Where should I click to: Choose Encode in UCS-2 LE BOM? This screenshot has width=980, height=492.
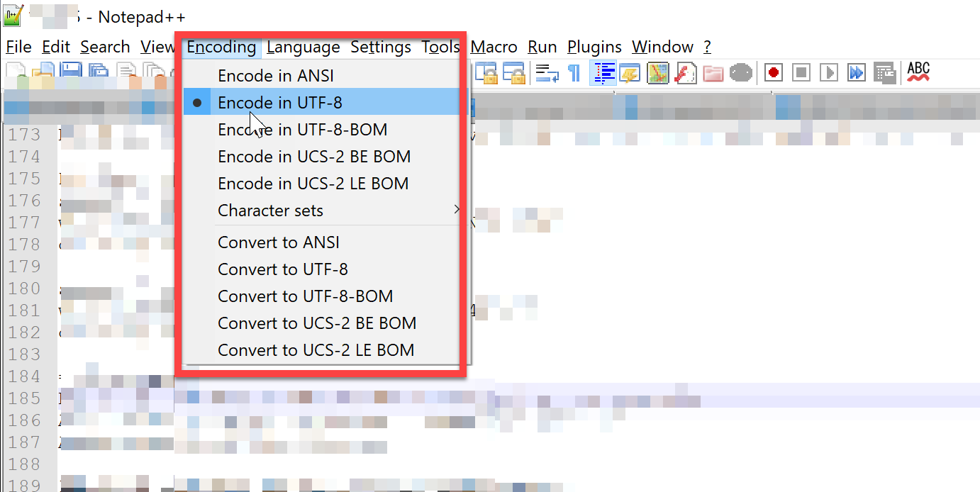pyautogui.click(x=321, y=184)
